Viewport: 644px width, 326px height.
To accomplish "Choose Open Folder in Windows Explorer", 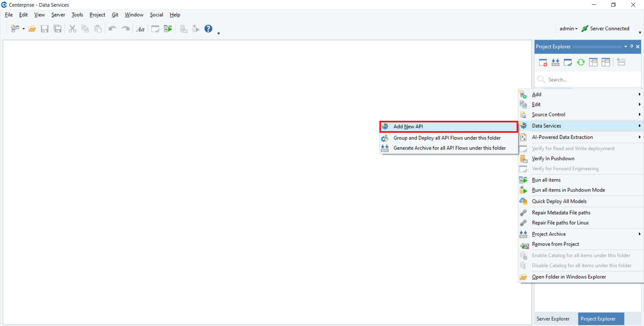I will 581,277.
